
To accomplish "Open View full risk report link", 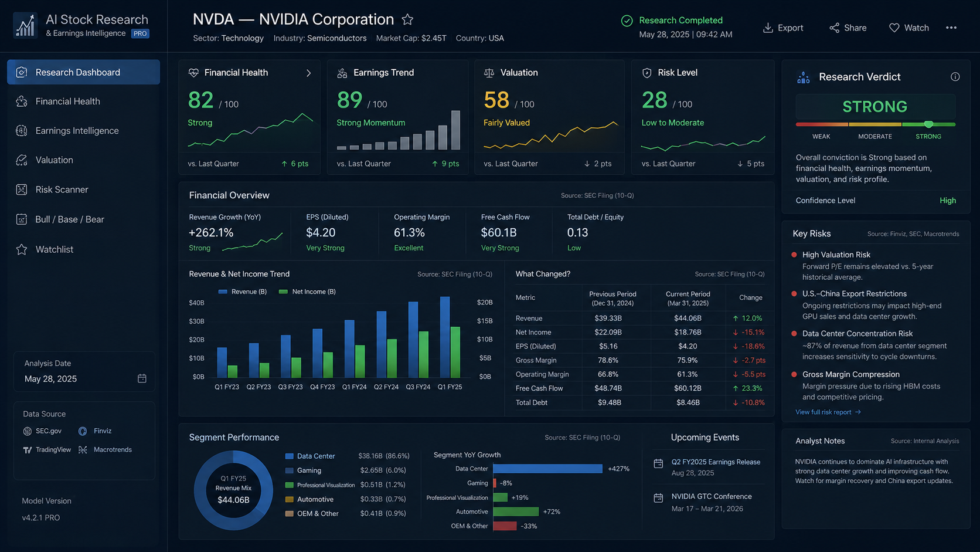I will 828,412.
